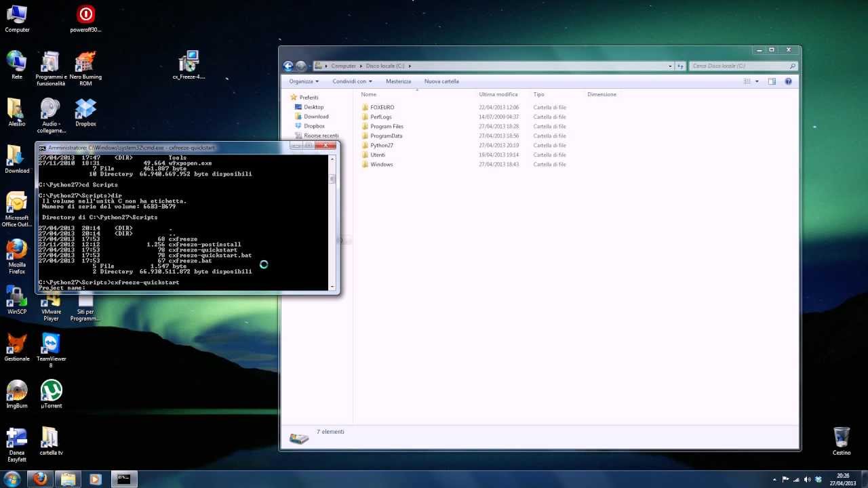Viewport: 868px width, 488px height.
Task: Open TeamViewer 8 desktop icon
Action: point(51,347)
